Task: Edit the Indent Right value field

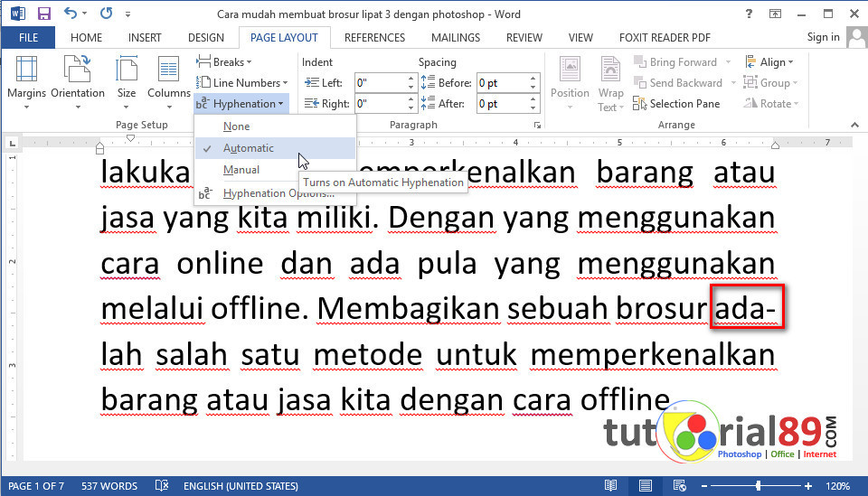Action: coord(380,104)
